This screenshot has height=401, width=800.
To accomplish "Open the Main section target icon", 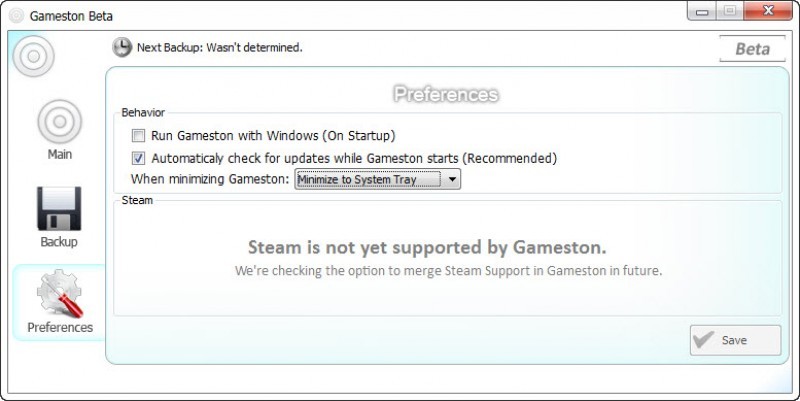I will click(x=59, y=121).
